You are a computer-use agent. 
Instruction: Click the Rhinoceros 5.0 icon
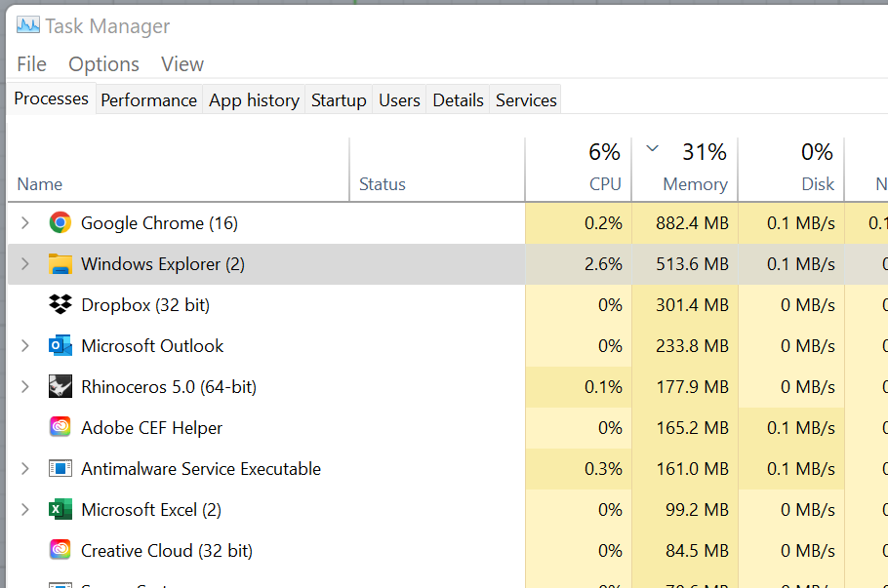[61, 386]
